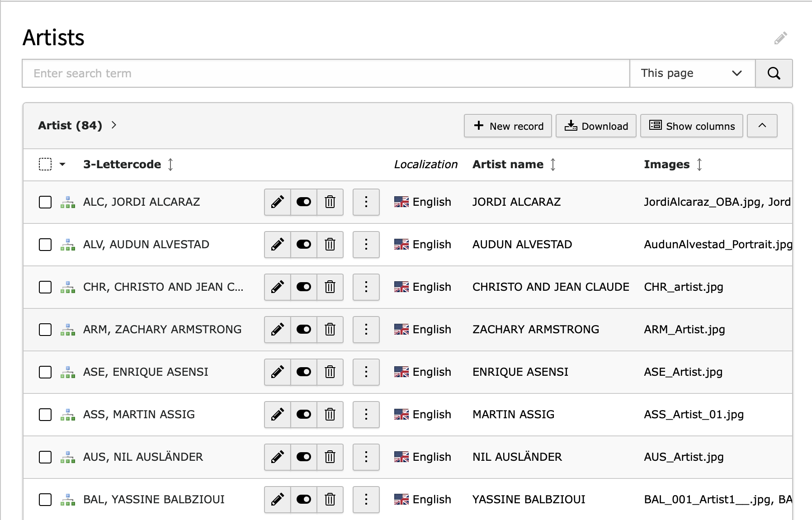Screen dimensions: 812x520
Task: Click into the search term field
Action: [x=326, y=73]
